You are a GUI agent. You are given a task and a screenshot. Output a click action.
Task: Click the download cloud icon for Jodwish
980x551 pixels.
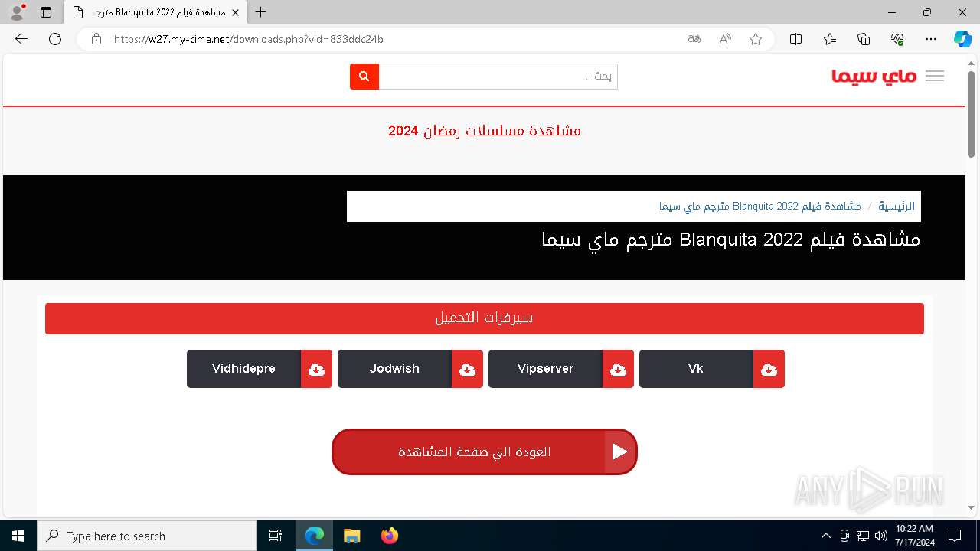pos(468,369)
